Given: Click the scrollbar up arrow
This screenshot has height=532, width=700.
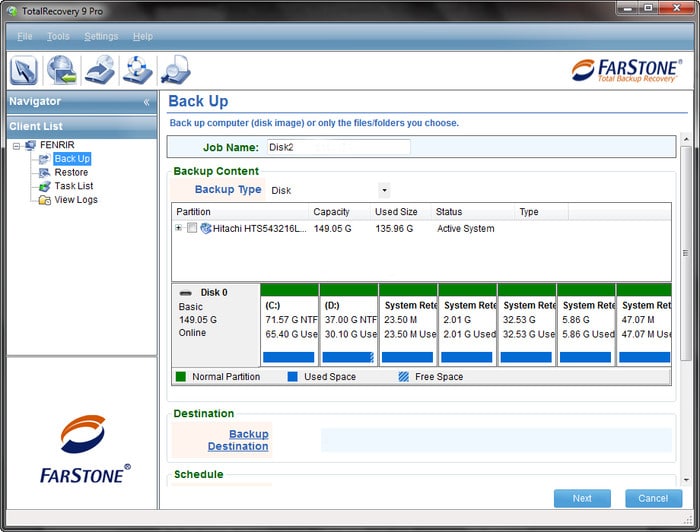Looking at the screenshot, I should point(686,139).
